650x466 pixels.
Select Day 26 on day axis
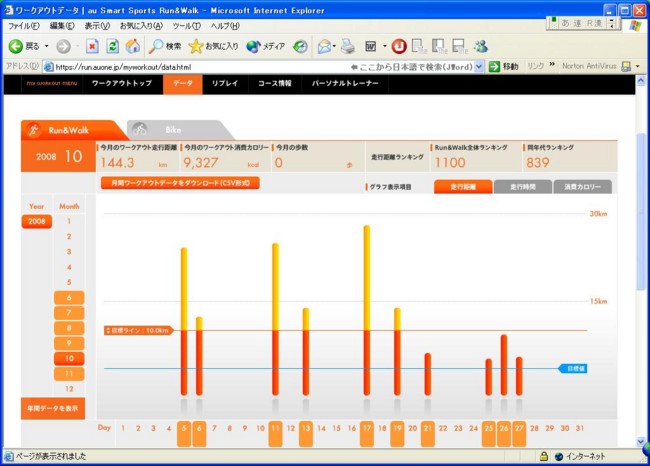[x=504, y=434]
